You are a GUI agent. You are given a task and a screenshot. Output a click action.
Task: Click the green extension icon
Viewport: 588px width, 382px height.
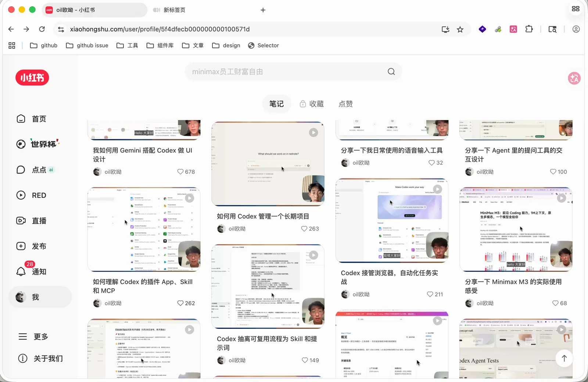coord(498,29)
